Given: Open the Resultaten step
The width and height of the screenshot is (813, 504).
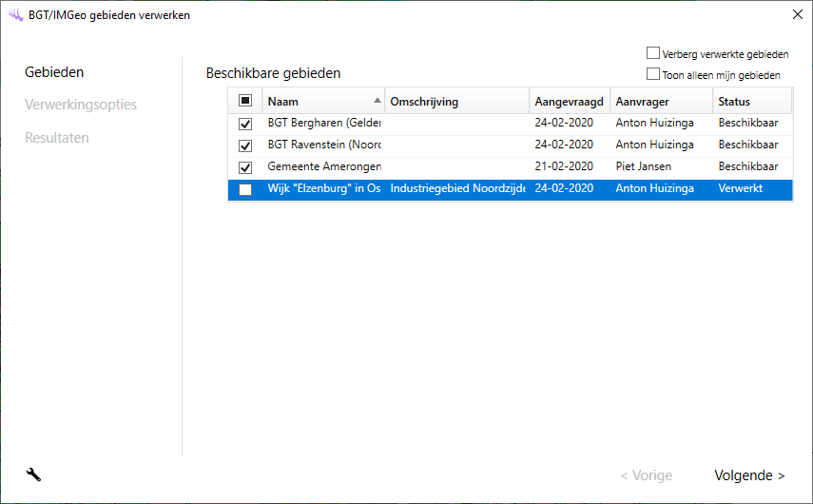Looking at the screenshot, I should (57, 138).
